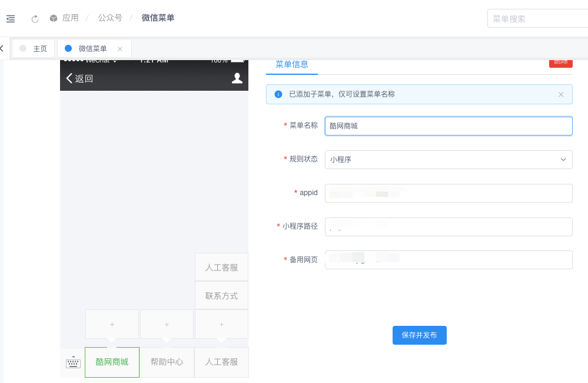This screenshot has width=588, height=383.
Task: Add submenu above 帮助中心 with plus
Action: tap(167, 325)
